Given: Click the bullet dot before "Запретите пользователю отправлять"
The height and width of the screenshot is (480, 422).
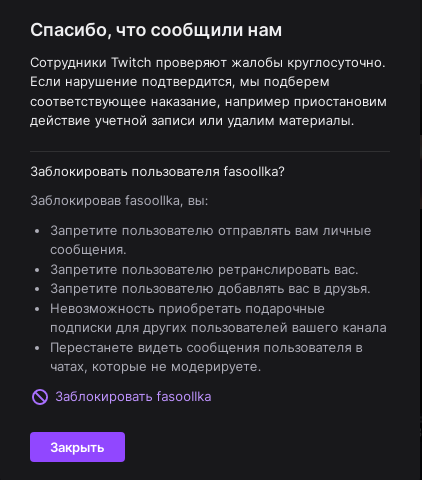Looking at the screenshot, I should [37, 231].
